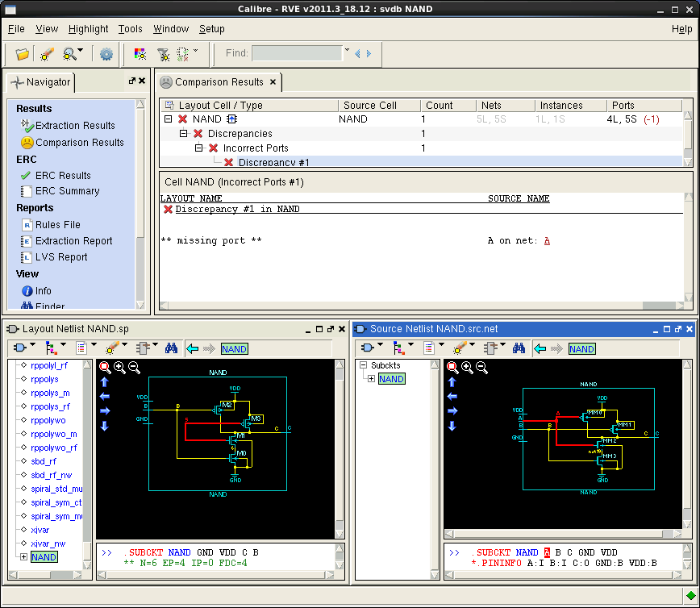
Task: Collapse the Incorrect Ports tree node
Action: coord(198,148)
